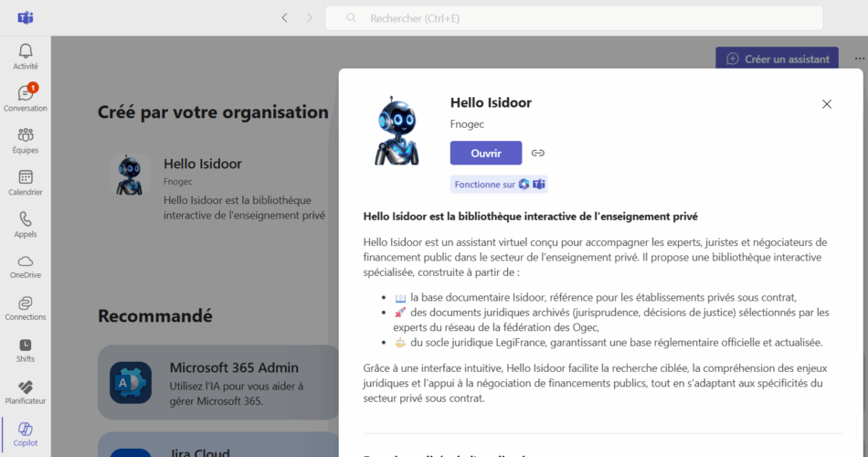Click the Copilot icon in Fonctionne sur badge

(x=524, y=185)
